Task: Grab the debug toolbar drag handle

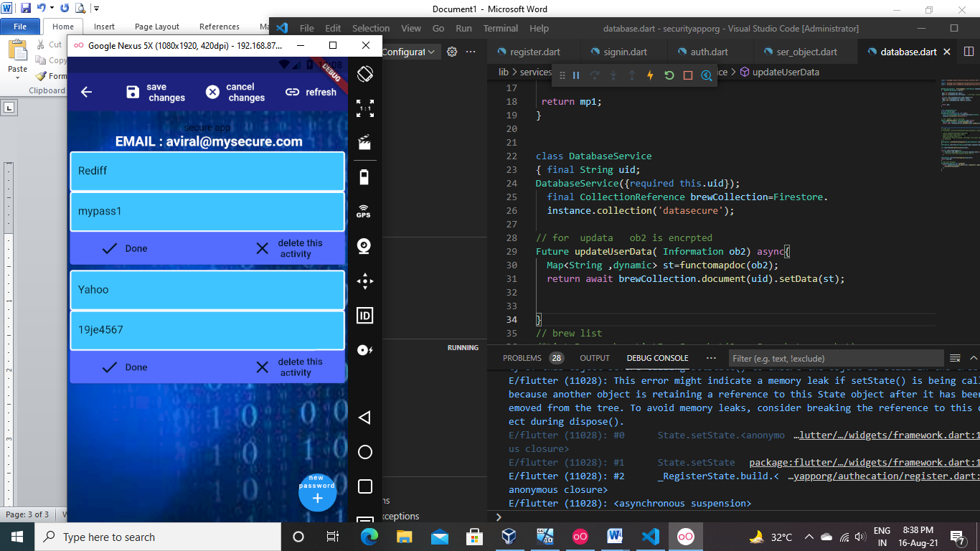Action: click(x=562, y=75)
